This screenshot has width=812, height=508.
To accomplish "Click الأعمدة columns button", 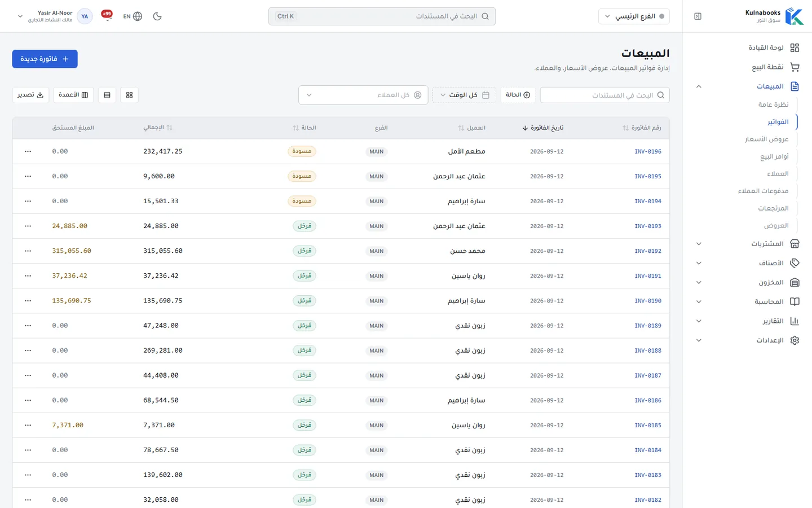I will 73,95.
